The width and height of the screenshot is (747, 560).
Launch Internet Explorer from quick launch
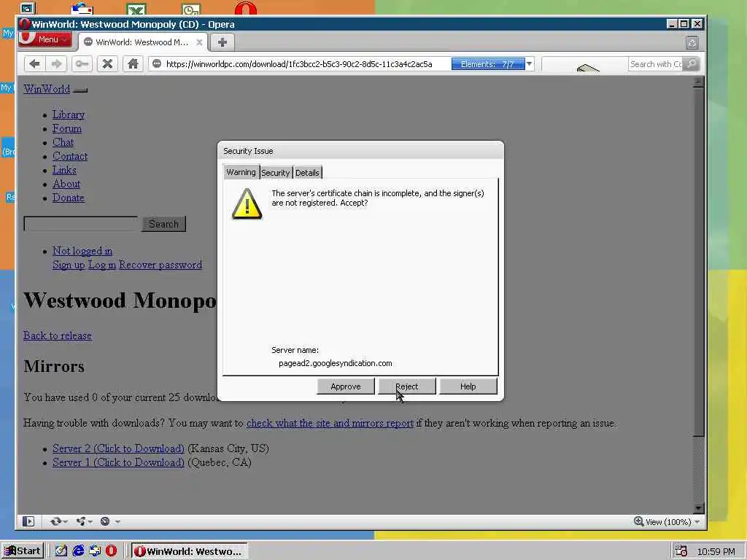[78, 551]
